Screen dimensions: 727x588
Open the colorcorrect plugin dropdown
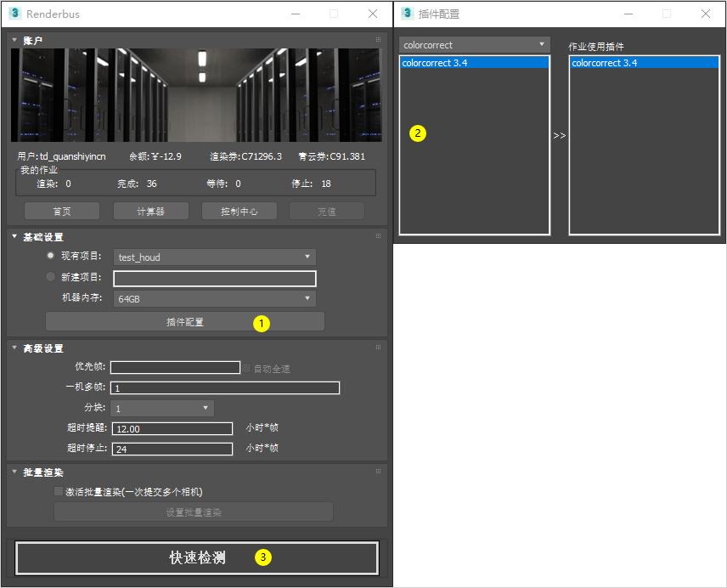(x=474, y=44)
